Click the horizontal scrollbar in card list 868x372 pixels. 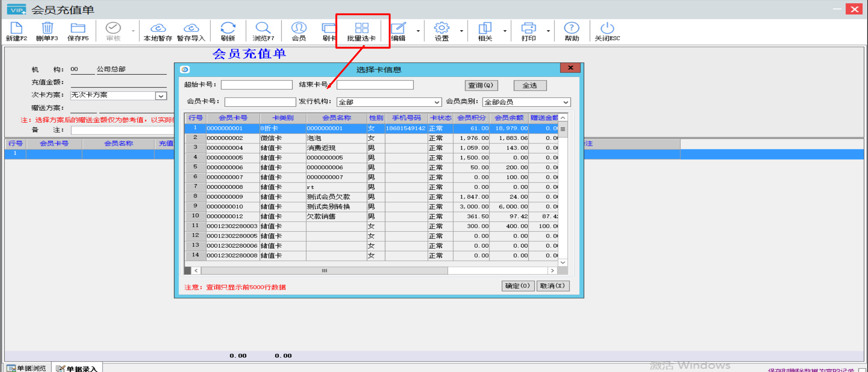pos(324,271)
